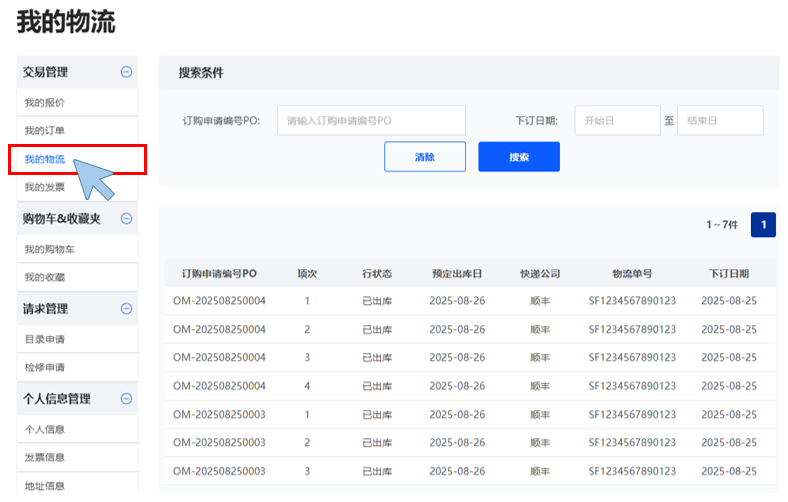Collapse the 请求管理 section
Screen dimensions: 788x502
(x=126, y=309)
